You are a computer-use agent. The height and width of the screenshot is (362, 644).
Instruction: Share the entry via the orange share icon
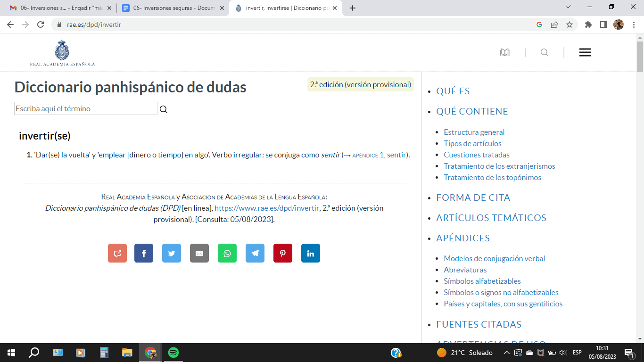pyautogui.click(x=117, y=253)
